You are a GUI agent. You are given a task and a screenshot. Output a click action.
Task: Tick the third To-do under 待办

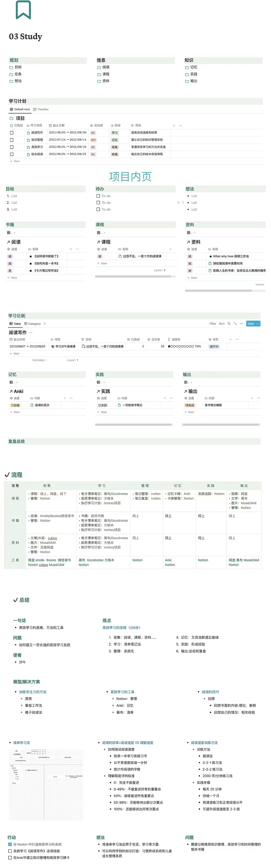pyautogui.click(x=98, y=209)
